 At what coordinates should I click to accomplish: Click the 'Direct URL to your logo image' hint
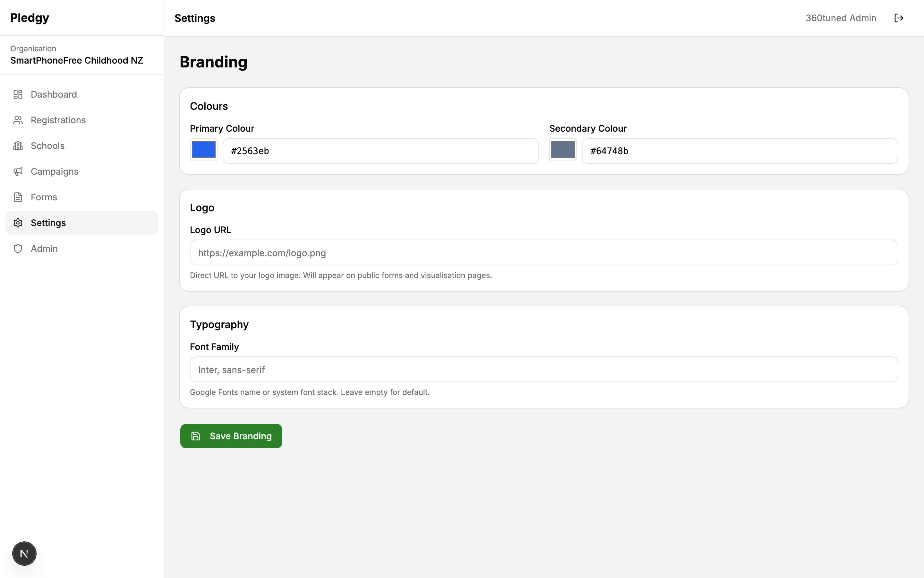coord(341,275)
